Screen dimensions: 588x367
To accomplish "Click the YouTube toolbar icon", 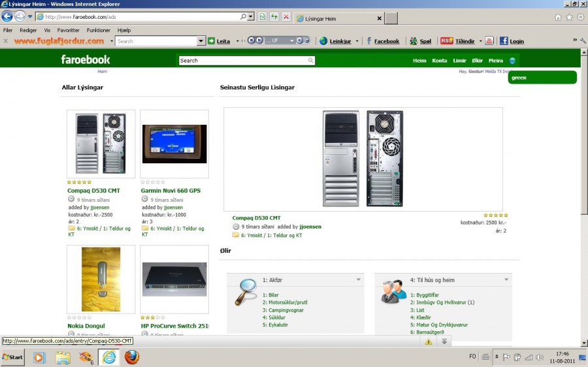I will pos(489,41).
